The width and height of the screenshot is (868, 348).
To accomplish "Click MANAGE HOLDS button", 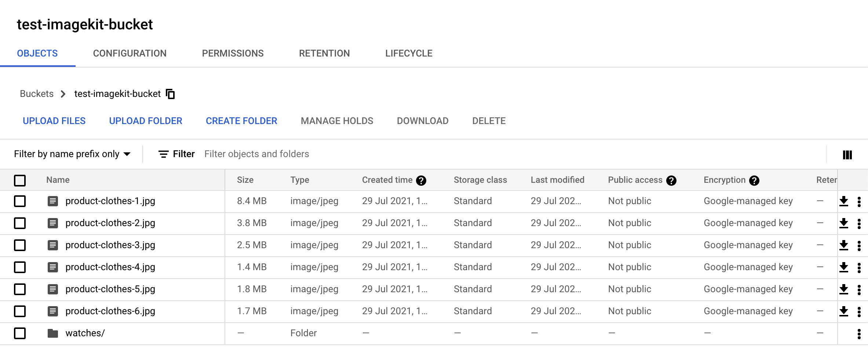I will point(337,121).
